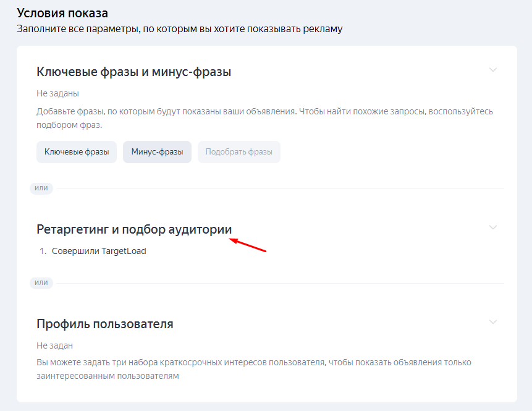Click the 'Ретаргетинг и подбор аудитории' heading

(x=134, y=229)
